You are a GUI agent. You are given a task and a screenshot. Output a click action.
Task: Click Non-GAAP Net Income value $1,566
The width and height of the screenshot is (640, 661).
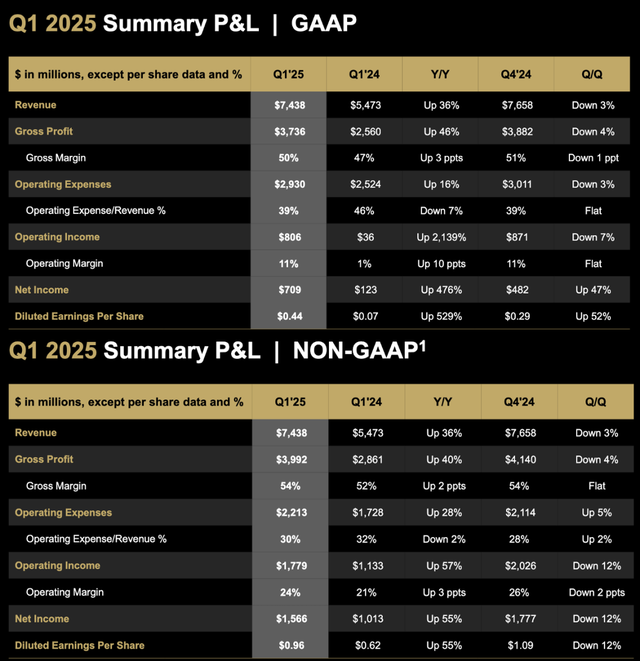tap(287, 619)
